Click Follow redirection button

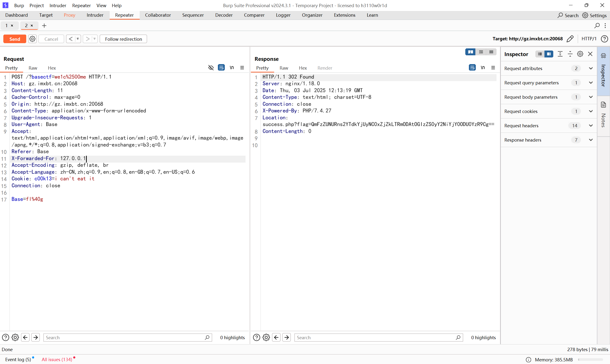tap(123, 39)
